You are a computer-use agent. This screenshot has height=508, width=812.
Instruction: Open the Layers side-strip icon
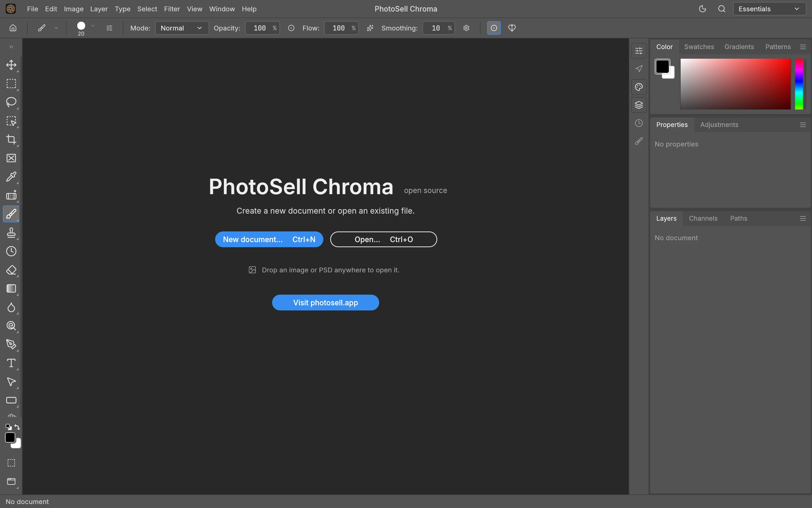coord(639,105)
